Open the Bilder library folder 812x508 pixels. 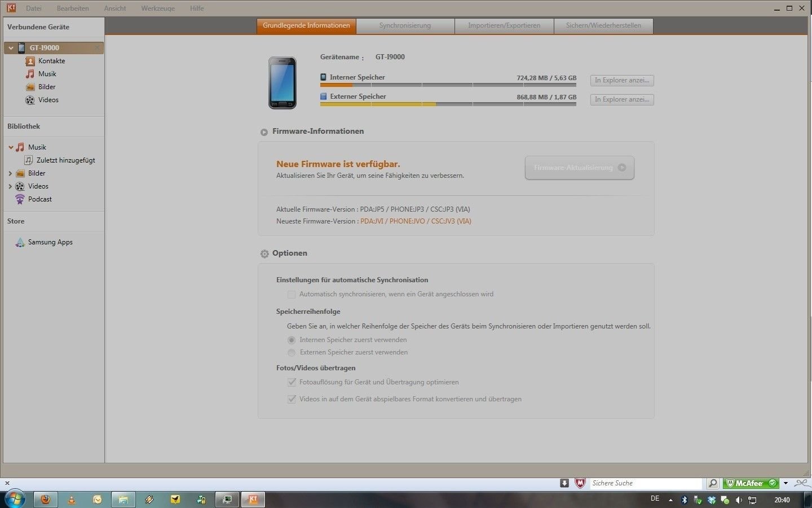click(x=37, y=173)
